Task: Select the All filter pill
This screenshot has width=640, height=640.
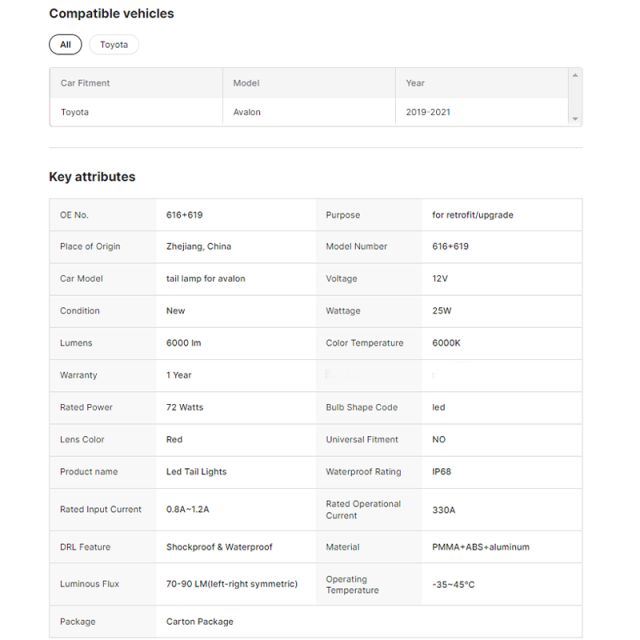Action: click(65, 44)
